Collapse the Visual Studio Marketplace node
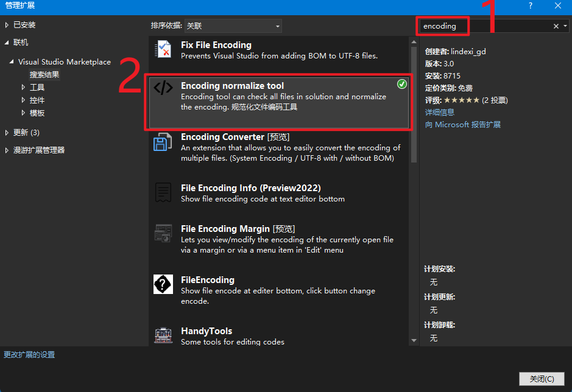This screenshot has height=392, width=572. pyautogui.click(x=12, y=62)
